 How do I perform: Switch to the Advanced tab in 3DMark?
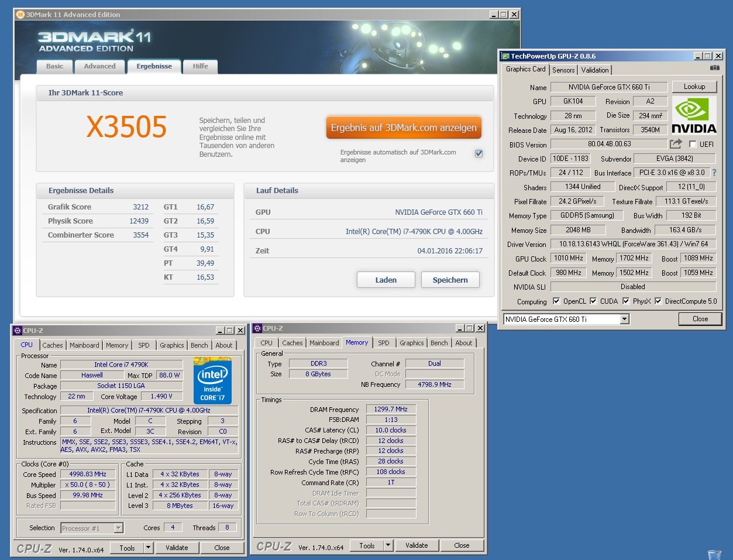(x=99, y=66)
